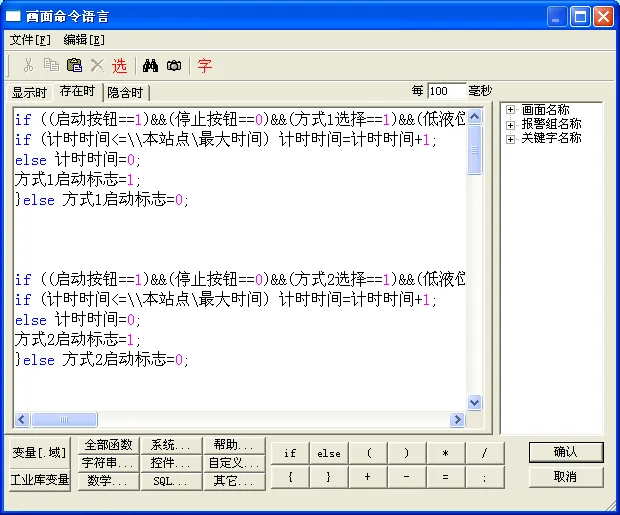Switch to the 隐含时 tab
The width and height of the screenshot is (620, 515).
(x=125, y=93)
